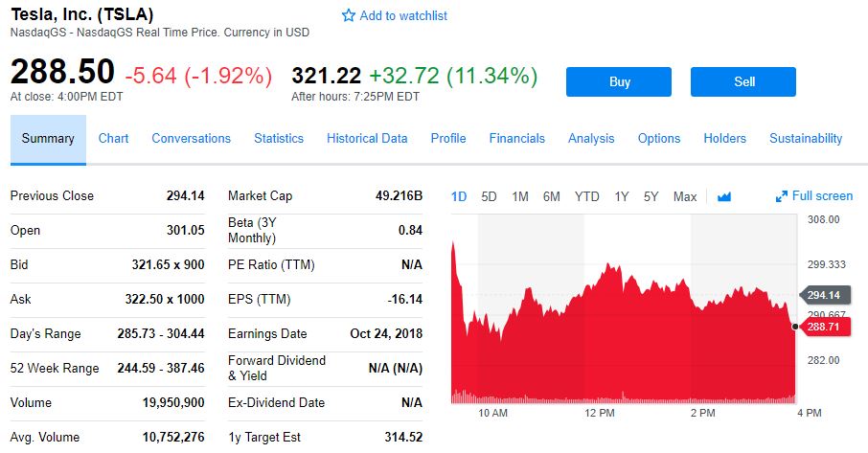Select the Sustainability tab
The image size is (868, 453).
[806, 139]
